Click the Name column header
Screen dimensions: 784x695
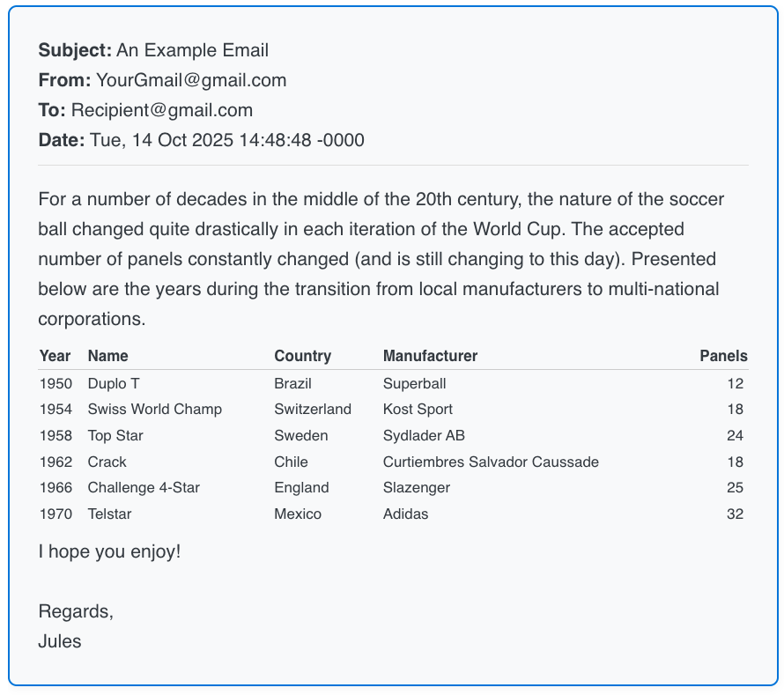pyautogui.click(x=107, y=356)
